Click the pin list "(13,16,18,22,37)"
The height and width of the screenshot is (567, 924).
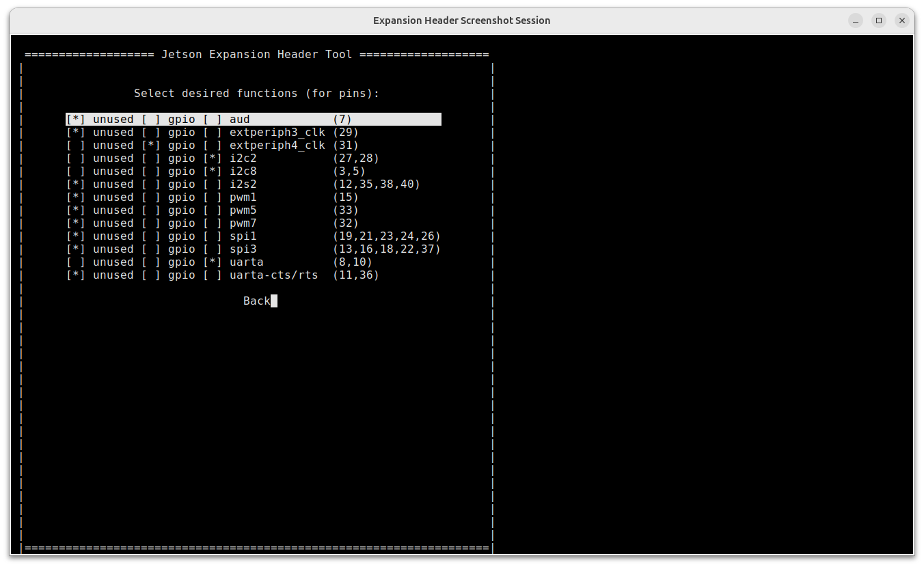387,249
